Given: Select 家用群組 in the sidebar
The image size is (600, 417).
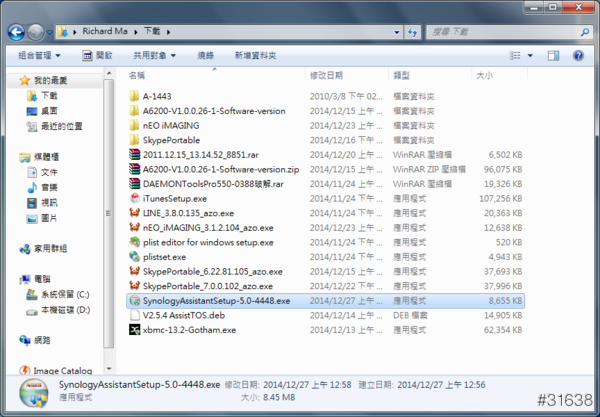Looking at the screenshot, I should tap(51, 249).
